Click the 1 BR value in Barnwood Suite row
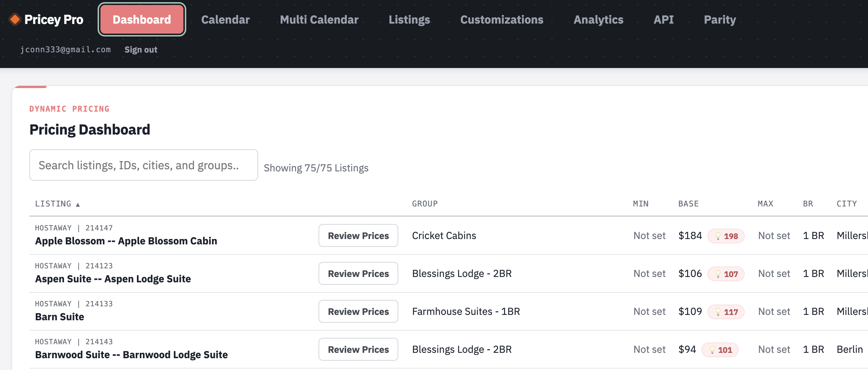 [813, 349]
